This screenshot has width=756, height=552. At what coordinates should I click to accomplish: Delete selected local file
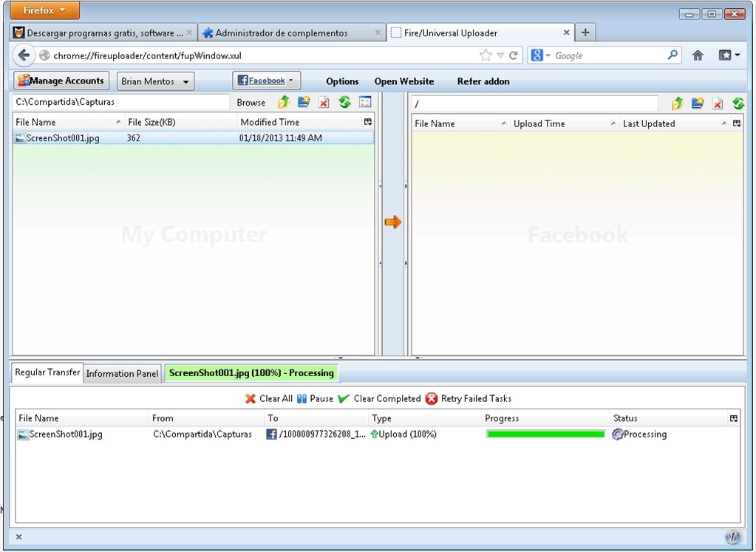[x=324, y=102]
